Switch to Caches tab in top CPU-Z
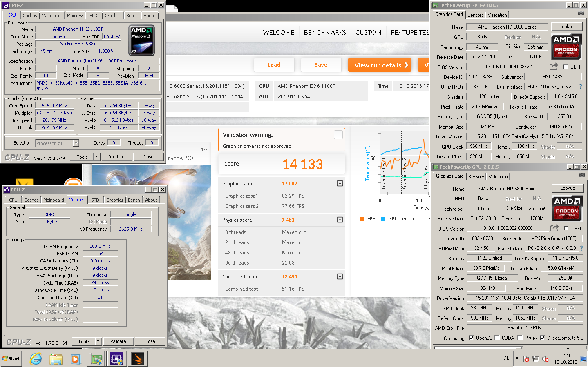The width and height of the screenshot is (588, 367). tap(30, 16)
